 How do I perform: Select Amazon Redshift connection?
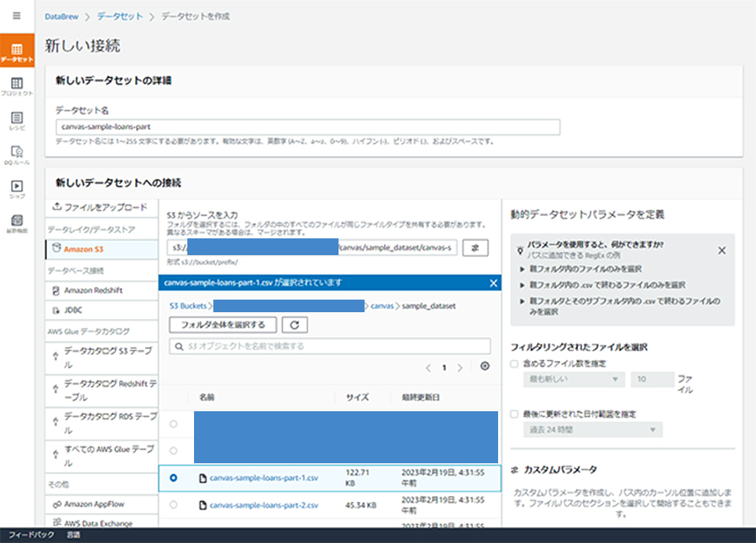tap(102, 290)
